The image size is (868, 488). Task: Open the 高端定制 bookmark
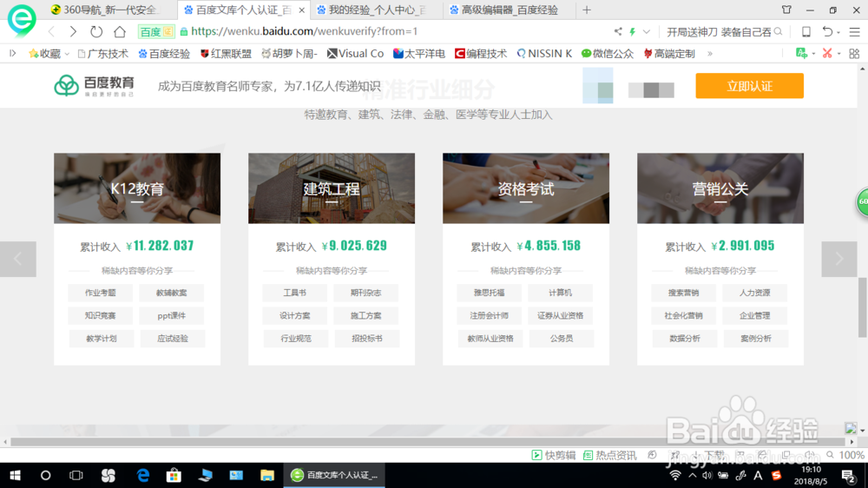[669, 54]
